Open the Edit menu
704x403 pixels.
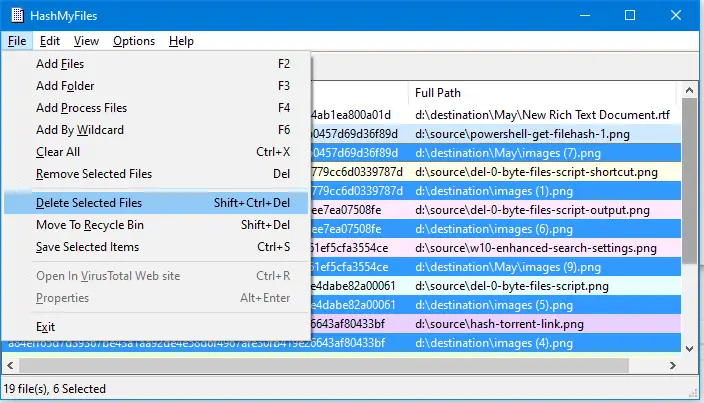click(49, 41)
